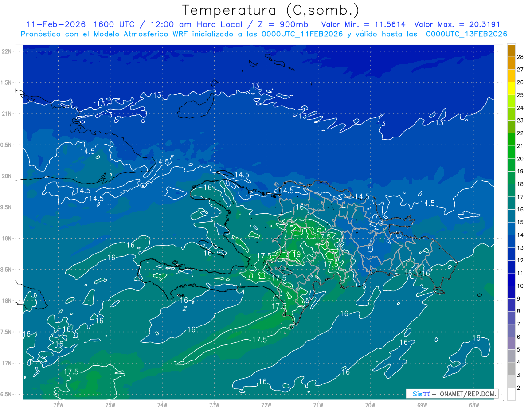The width and height of the screenshot is (532, 411).
Task: Click the 69W longitude axis label
Action: click(422, 405)
